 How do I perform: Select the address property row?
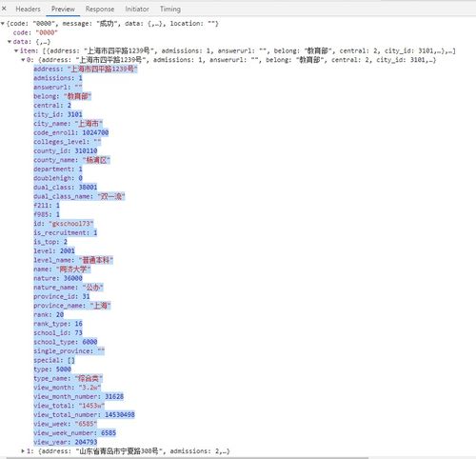[86, 69]
